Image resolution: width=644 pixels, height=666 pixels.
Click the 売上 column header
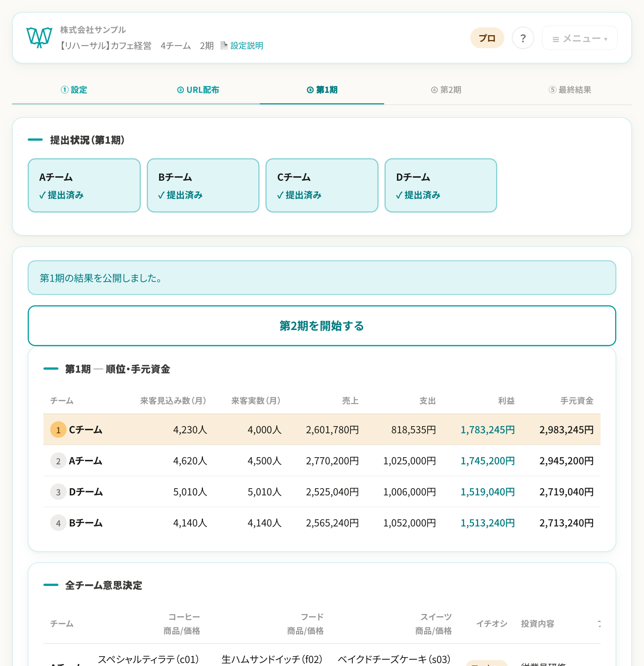350,401
